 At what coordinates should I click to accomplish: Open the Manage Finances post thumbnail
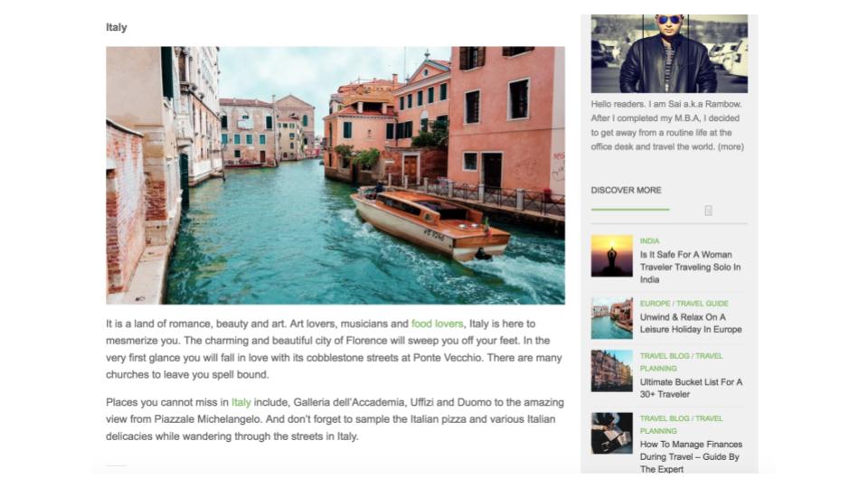612,433
